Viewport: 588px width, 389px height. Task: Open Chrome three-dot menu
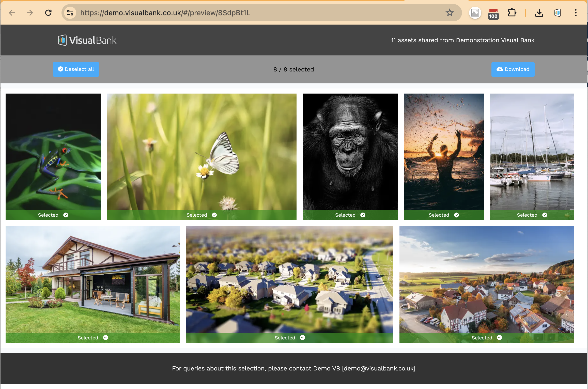576,13
